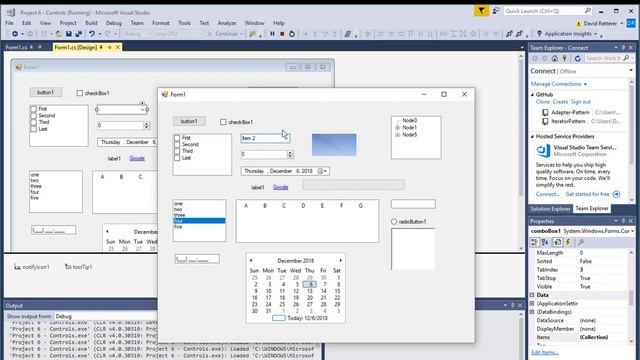
Task: Click button1 in the running Form1
Action: (x=189, y=121)
